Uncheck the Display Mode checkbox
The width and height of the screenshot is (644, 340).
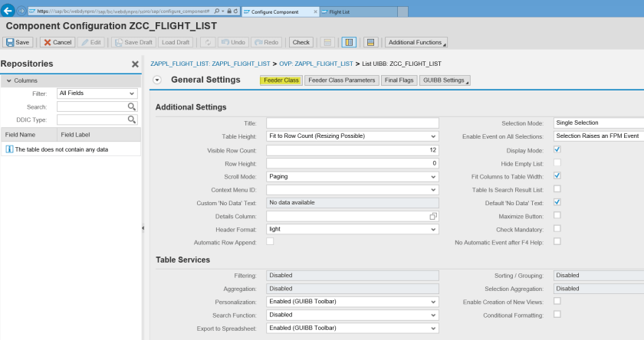tap(557, 150)
